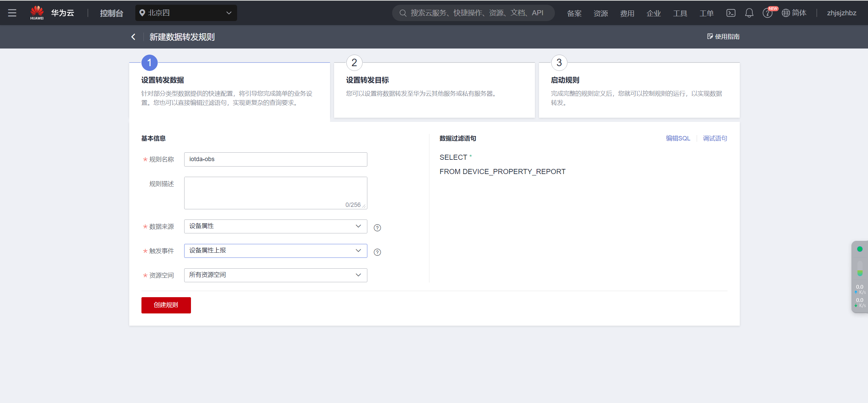The height and width of the screenshot is (403, 868).
Task: Open the 触发事件 dropdown
Action: pos(275,251)
